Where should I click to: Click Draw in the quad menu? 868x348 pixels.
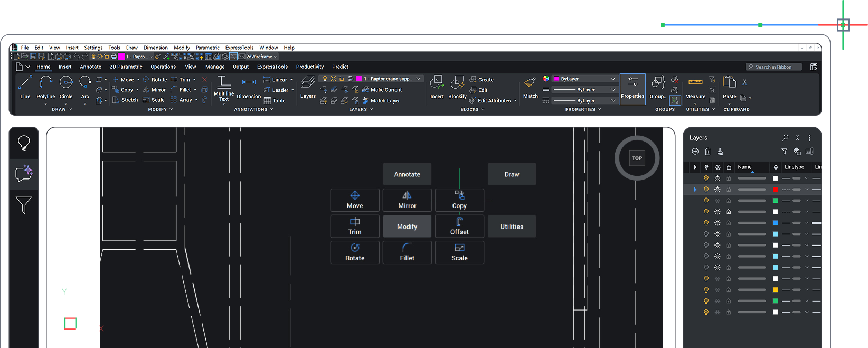pos(512,174)
